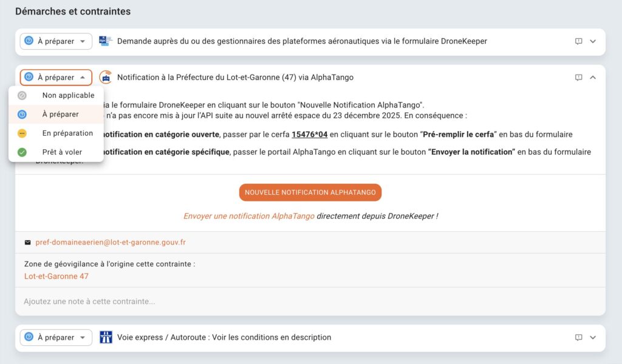Viewport: 622px width, 364px height.
Task: Choose En préparation from the status menu
Action: [66, 133]
